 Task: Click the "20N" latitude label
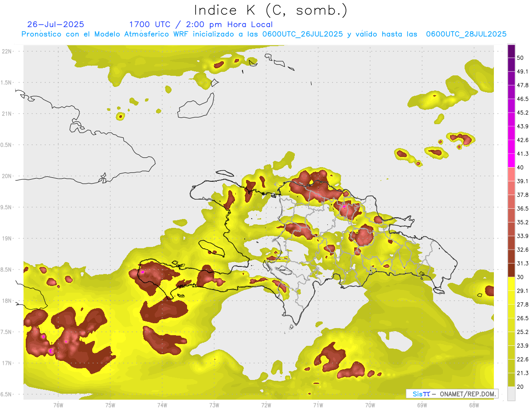coord(7,176)
